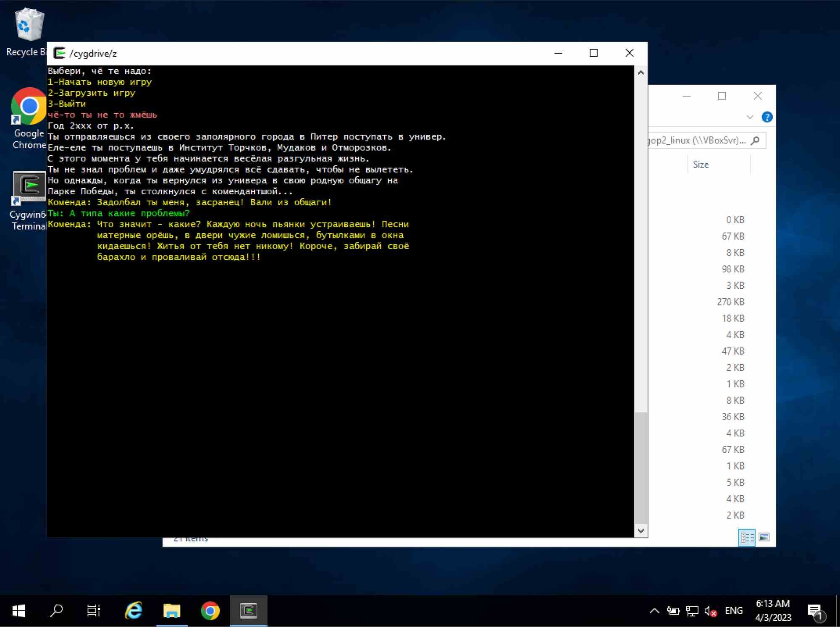Launch Chrome from the taskbar

pyautogui.click(x=210, y=611)
